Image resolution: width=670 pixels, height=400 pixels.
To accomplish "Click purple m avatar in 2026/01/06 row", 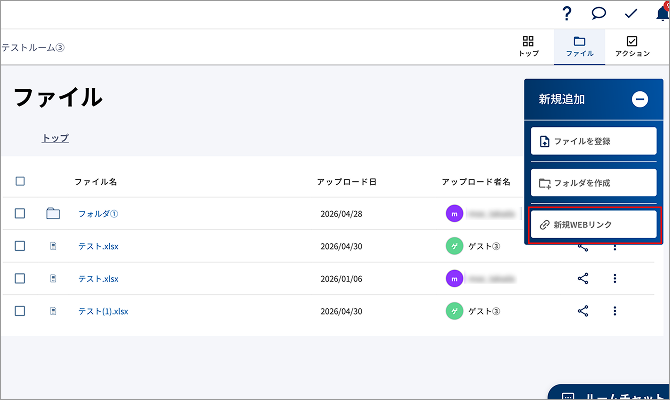I will 454,279.
